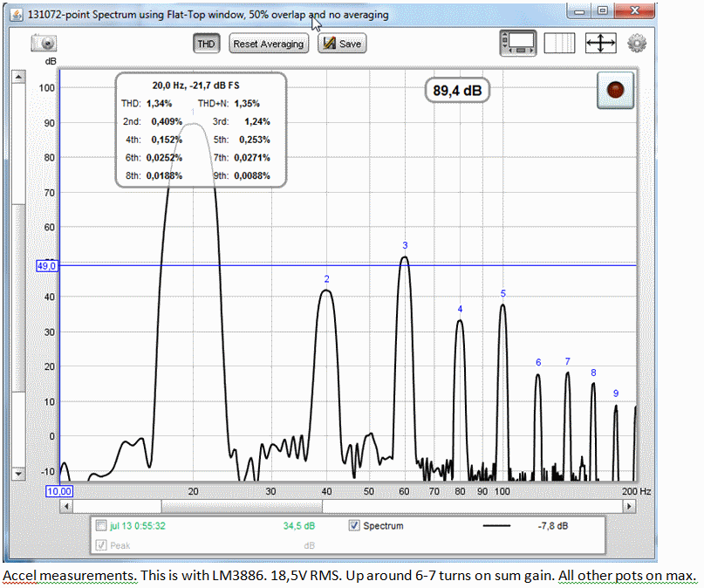Toggle the THD display button
Screen dimensions: 704x588
[x=207, y=44]
